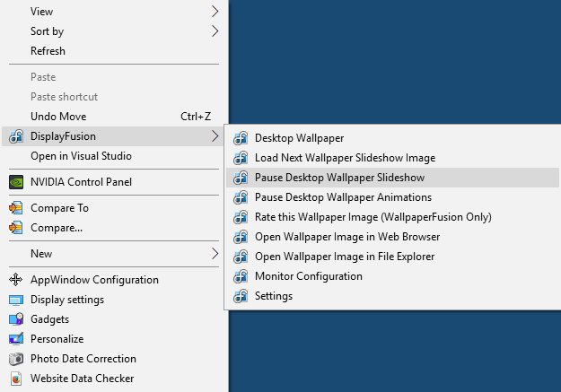
Task: Select Refresh in the context menu
Action: 48,51
